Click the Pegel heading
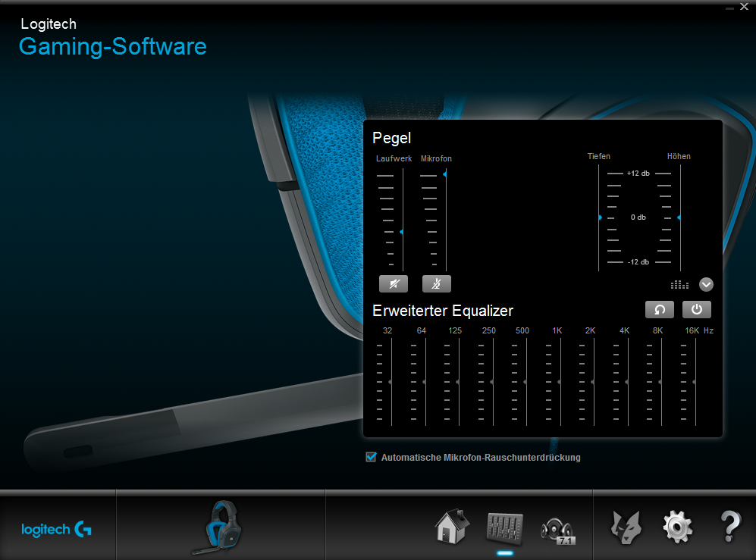This screenshot has height=560, width=756. tap(391, 139)
